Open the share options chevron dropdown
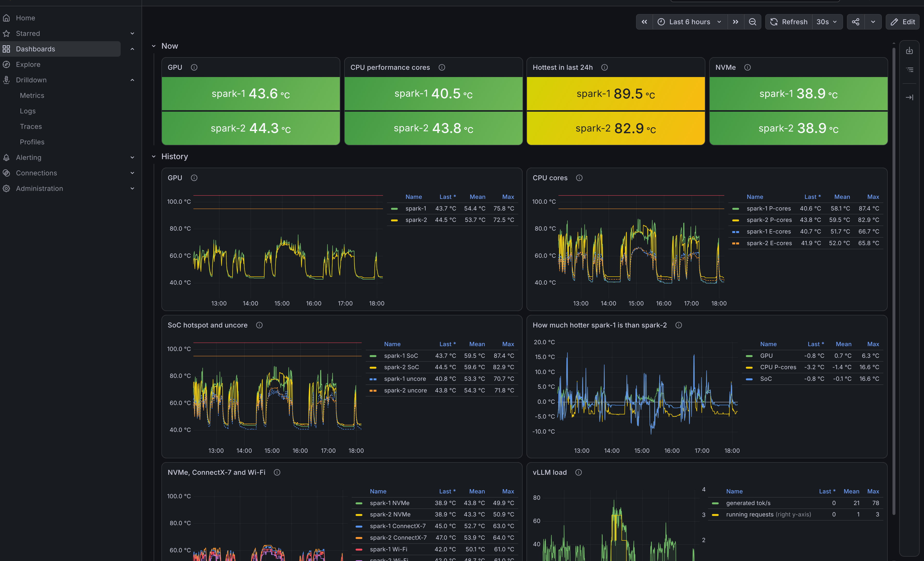The height and width of the screenshot is (561, 924). pos(873,22)
